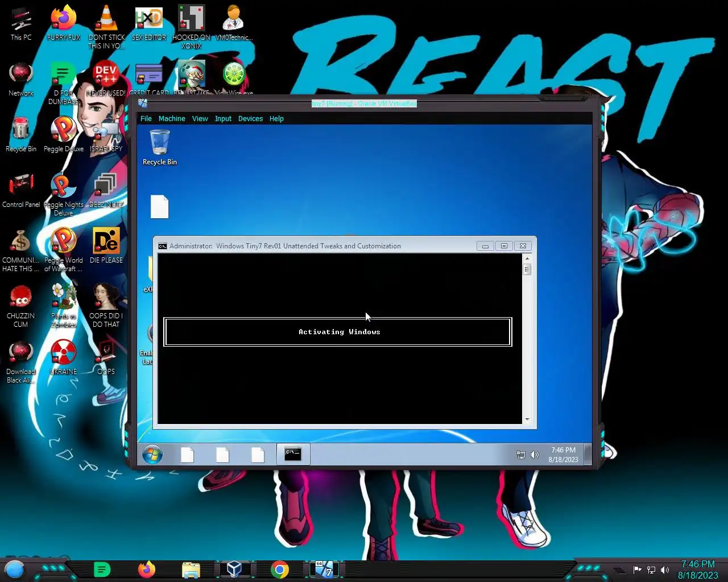
Task: Click the command prompt scrollbar thumb
Action: 527,270
